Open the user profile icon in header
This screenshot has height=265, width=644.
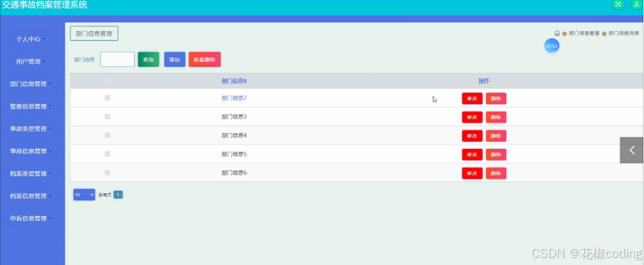pyautogui.click(x=637, y=4)
